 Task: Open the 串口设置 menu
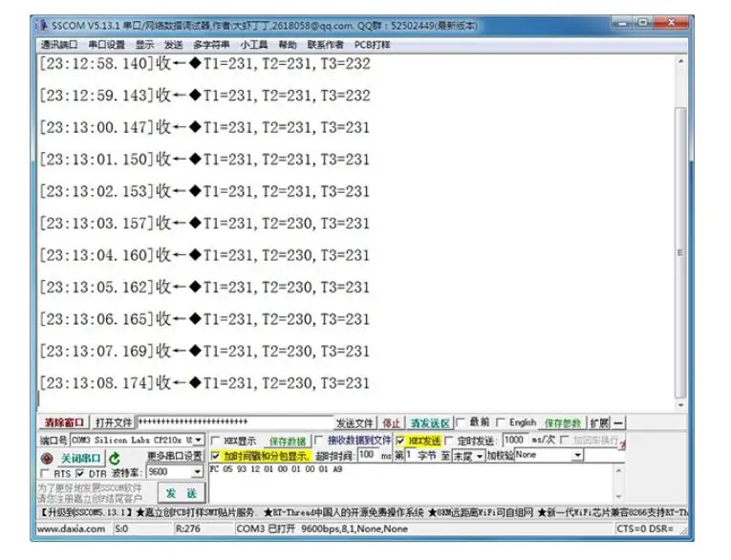pos(107,45)
